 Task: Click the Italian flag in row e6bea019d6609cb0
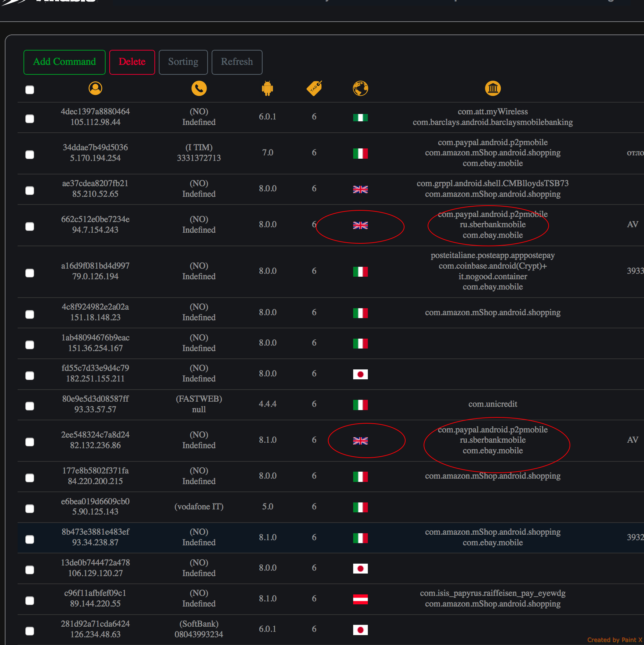pos(361,507)
